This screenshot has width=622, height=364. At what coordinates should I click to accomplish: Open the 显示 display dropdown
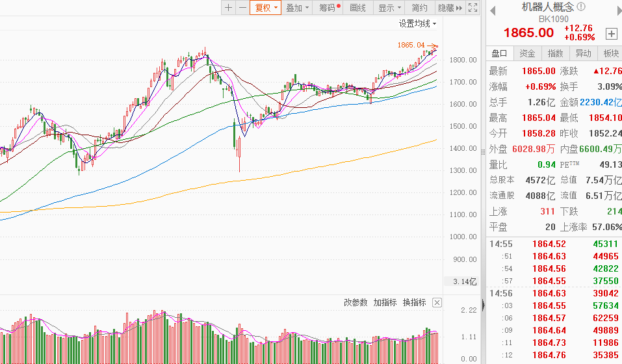(389, 8)
